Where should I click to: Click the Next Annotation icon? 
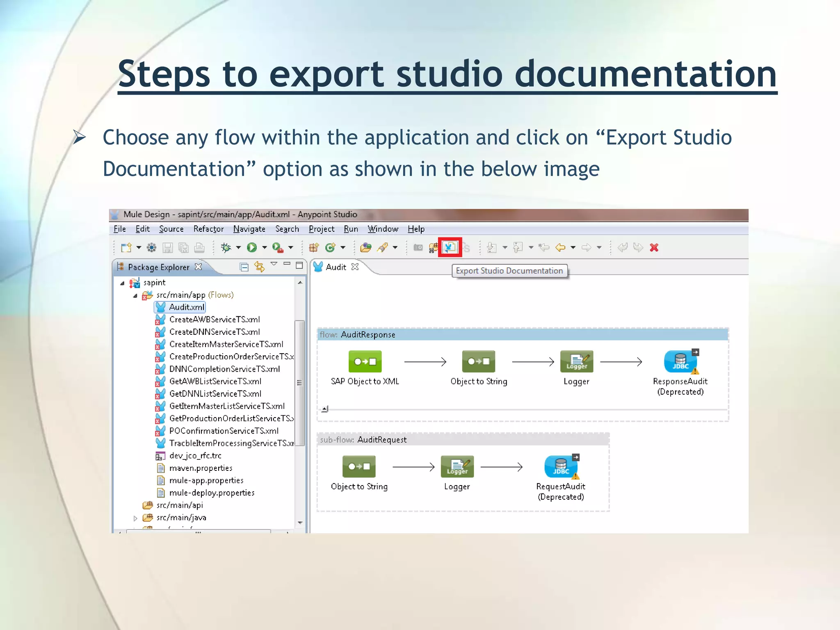[492, 247]
